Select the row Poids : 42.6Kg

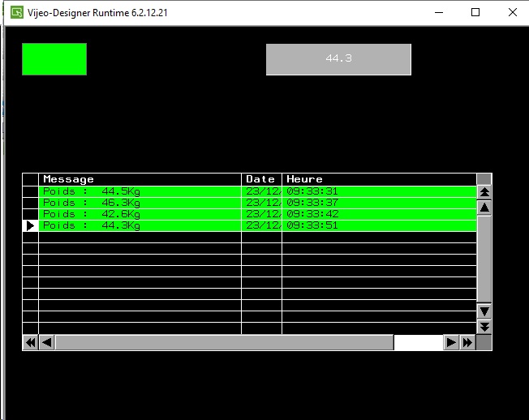(140, 214)
